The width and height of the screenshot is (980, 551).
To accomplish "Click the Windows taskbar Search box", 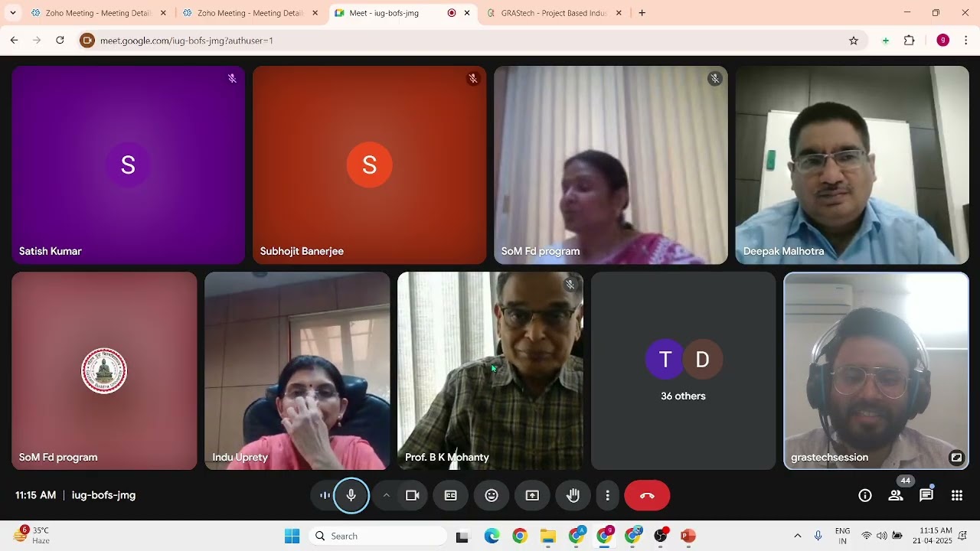I will pos(377,536).
